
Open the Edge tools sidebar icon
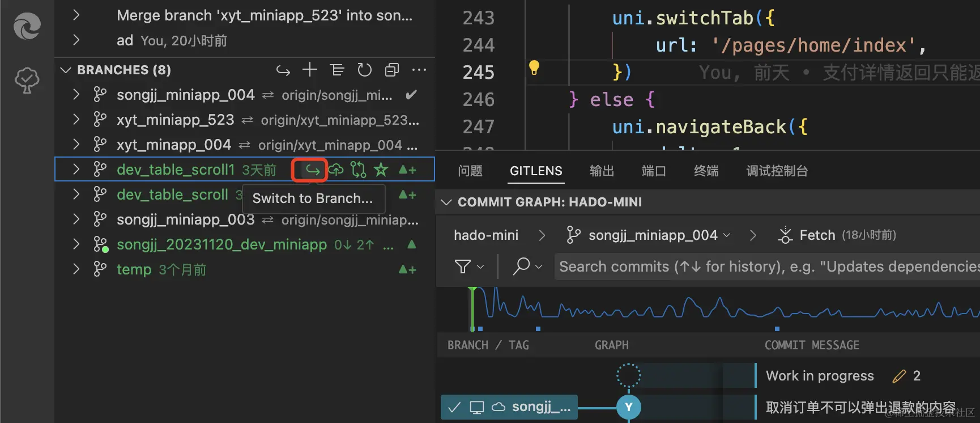tap(27, 26)
